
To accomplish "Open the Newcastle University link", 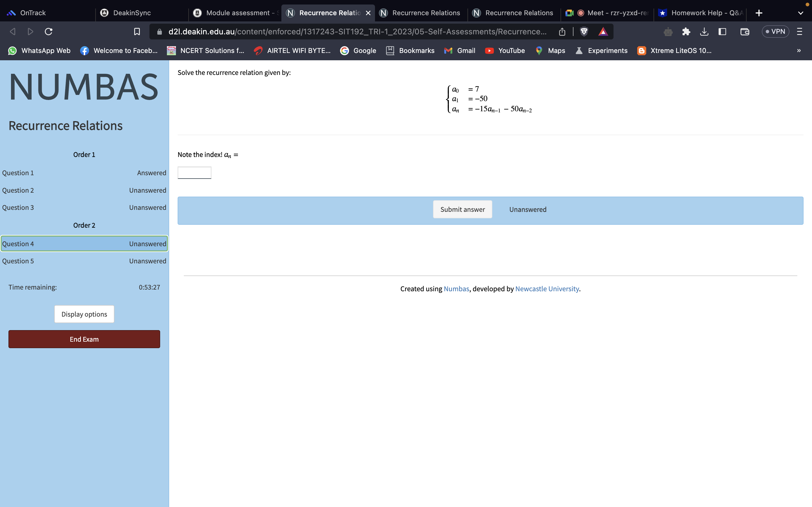I will point(547,289).
